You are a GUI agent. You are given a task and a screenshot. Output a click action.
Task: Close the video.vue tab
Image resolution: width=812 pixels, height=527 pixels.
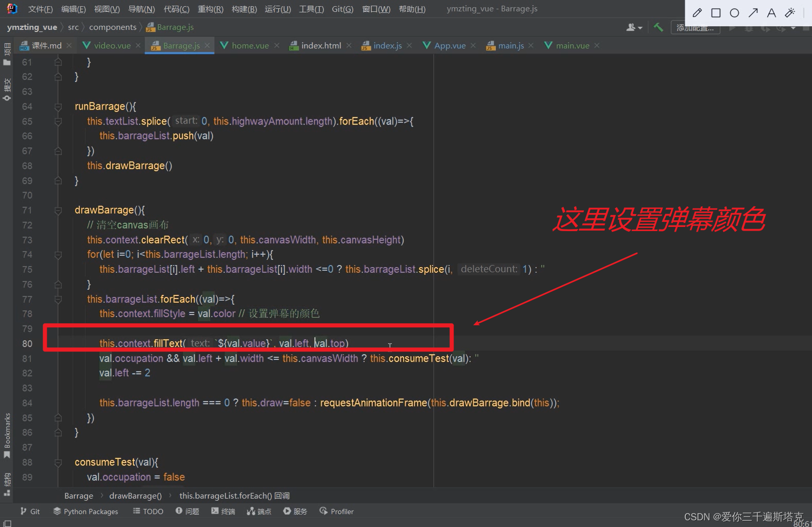pos(138,46)
